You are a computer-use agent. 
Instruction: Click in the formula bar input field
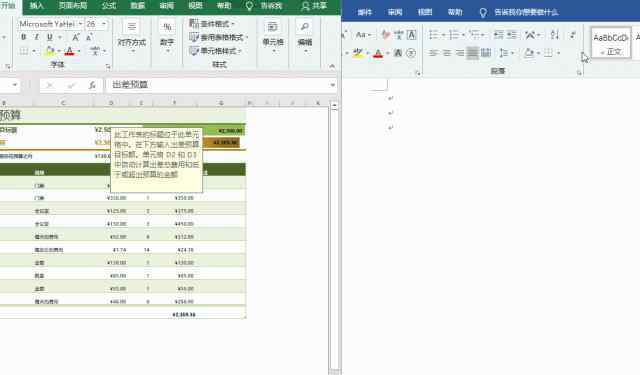[x=218, y=85]
